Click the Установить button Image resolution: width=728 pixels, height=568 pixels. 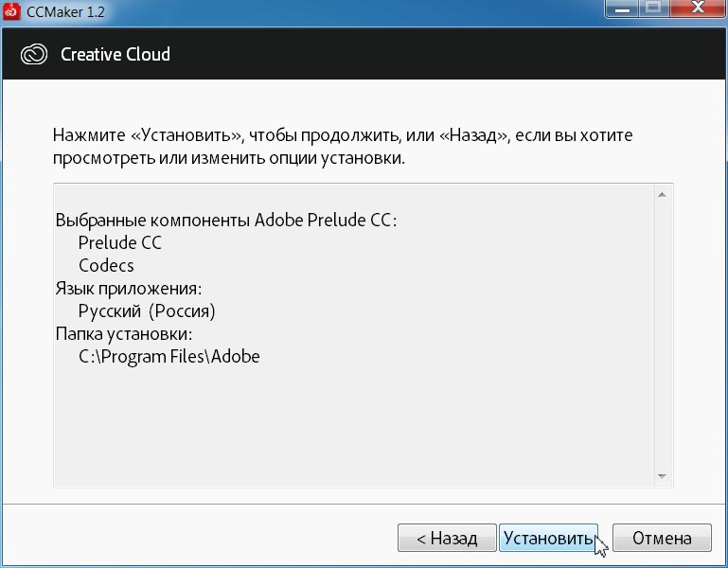[548, 538]
